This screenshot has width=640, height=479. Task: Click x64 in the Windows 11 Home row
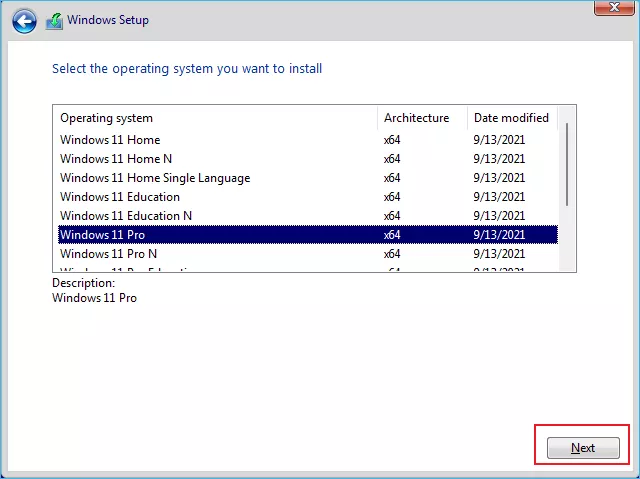392,140
